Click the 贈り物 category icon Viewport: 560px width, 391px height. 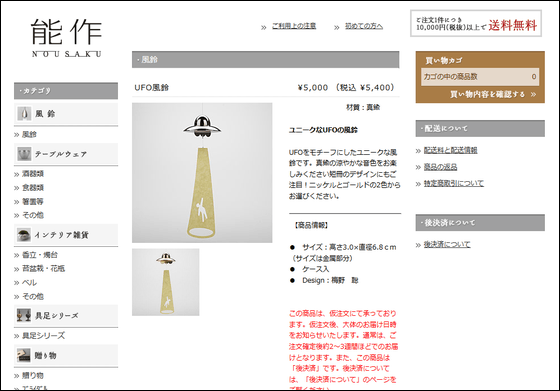click(24, 355)
